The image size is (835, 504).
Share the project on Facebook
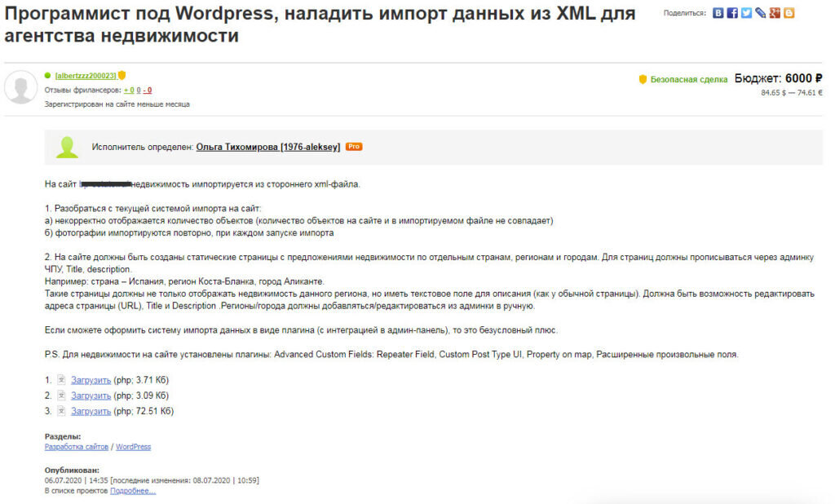[732, 13]
